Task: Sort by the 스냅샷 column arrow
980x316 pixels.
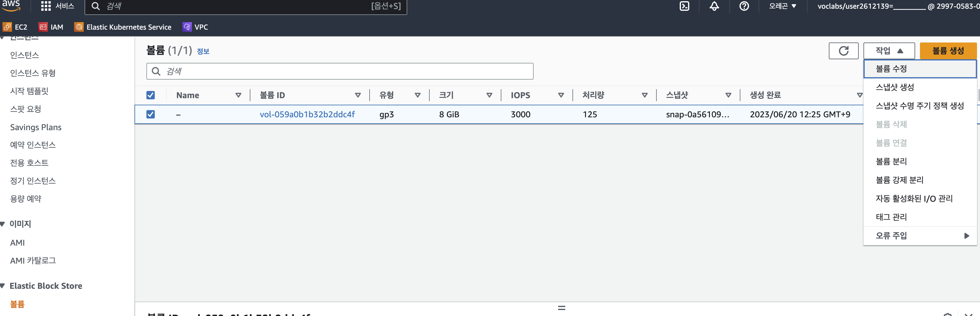Action: [728, 95]
